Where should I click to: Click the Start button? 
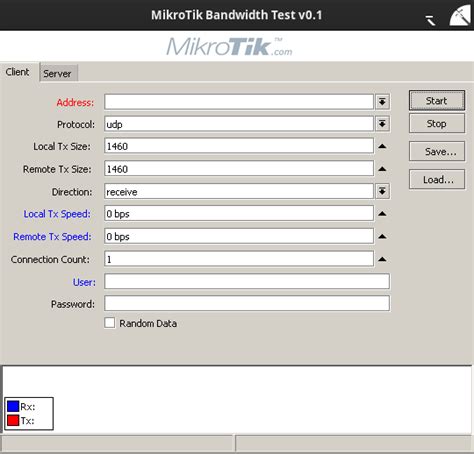(x=437, y=100)
